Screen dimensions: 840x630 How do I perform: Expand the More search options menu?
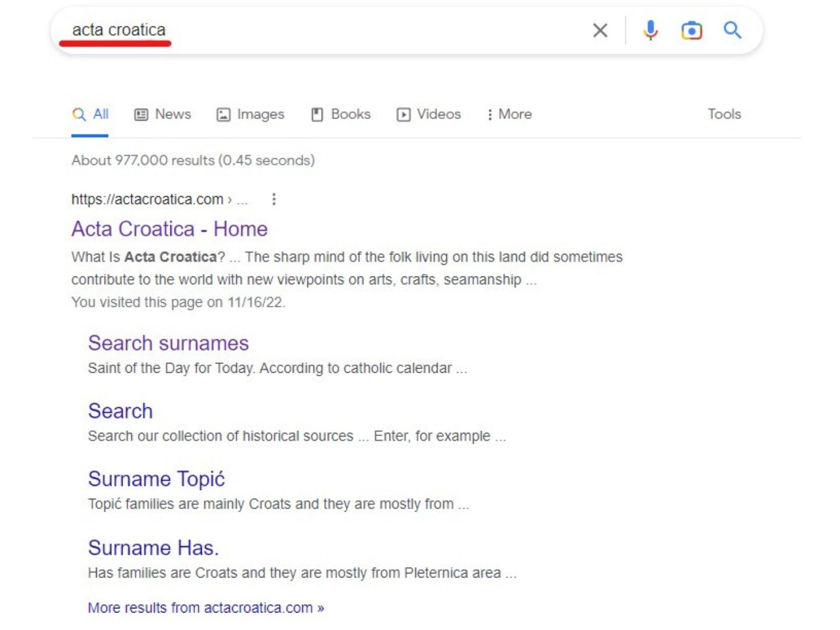point(509,114)
